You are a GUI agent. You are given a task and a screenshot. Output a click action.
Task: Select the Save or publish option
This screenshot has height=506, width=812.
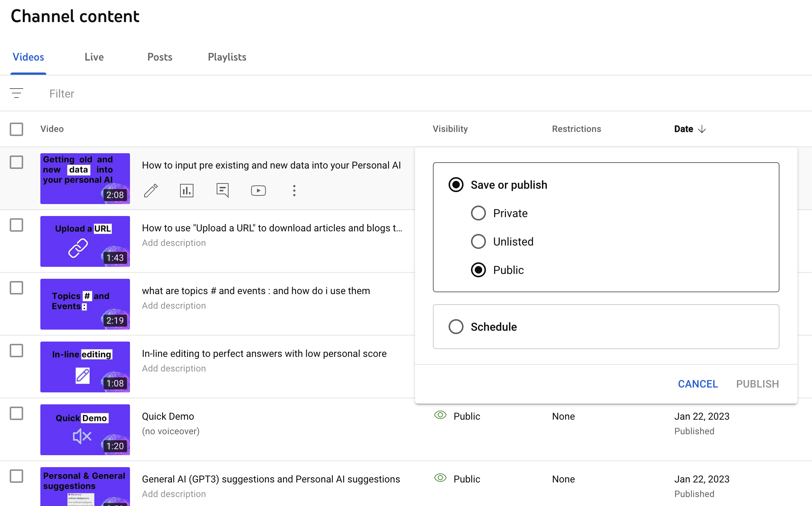click(x=456, y=185)
